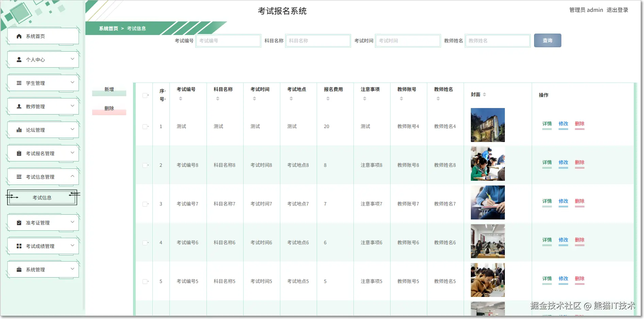Click the teacher icon for 教师管理
The height and width of the screenshot is (319, 644).
click(19, 106)
